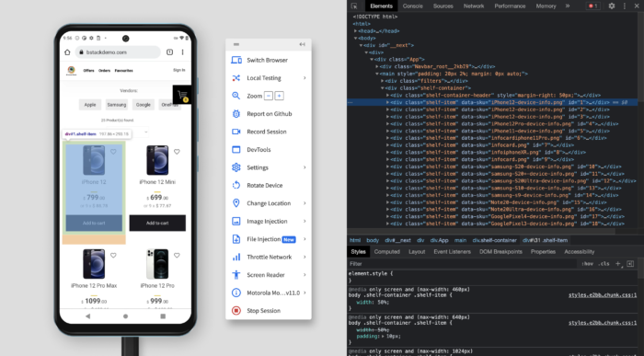Click the Settings gear in session toolbar
The width and height of the screenshot is (644, 356).
click(x=236, y=167)
